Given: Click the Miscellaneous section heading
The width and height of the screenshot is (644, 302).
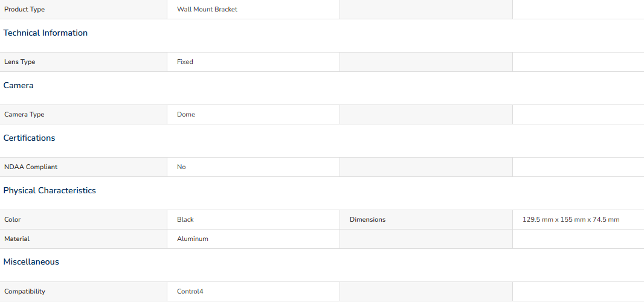Looking at the screenshot, I should [x=31, y=262].
